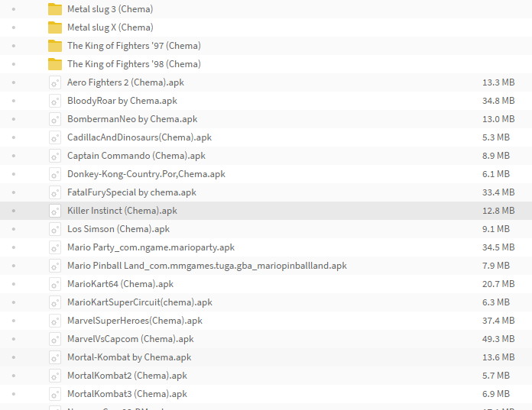The height and width of the screenshot is (410, 532).
Task: Click the file icon of CadillacAndDinosaurs apk
Action: click(x=55, y=137)
